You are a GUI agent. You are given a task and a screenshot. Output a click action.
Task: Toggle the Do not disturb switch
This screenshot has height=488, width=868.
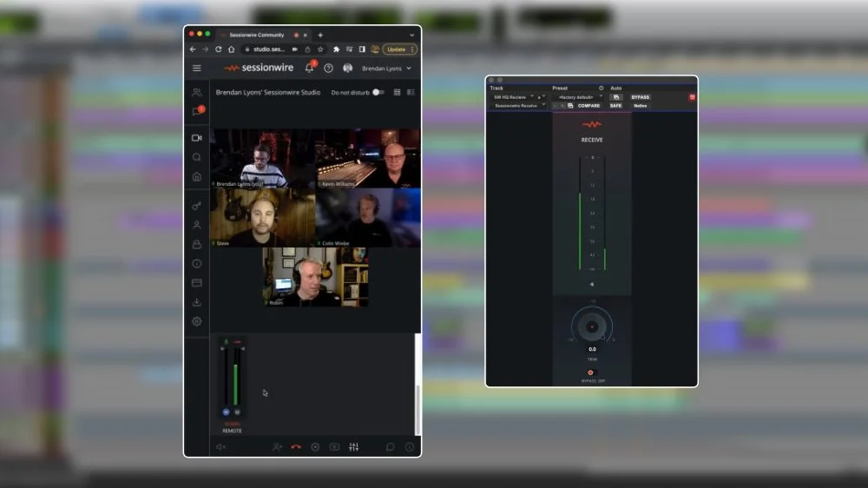pos(378,93)
